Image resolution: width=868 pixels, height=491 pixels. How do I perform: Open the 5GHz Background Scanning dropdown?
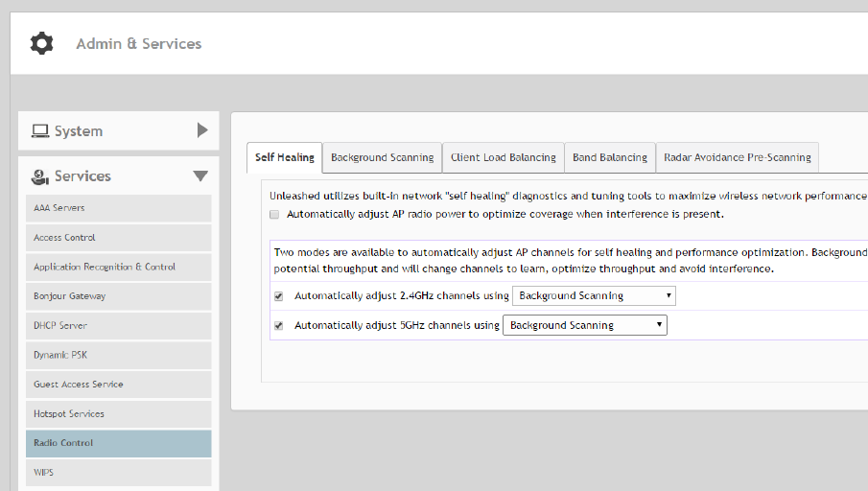(584, 326)
